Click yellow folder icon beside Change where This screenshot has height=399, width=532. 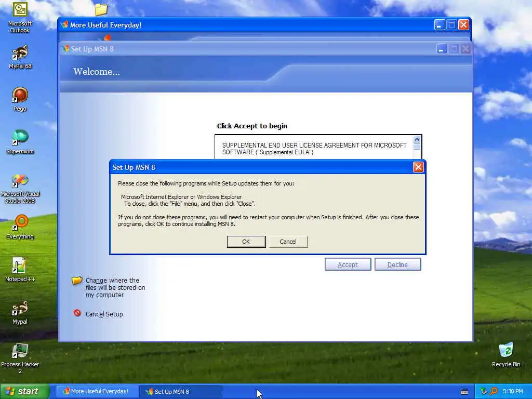(x=77, y=281)
